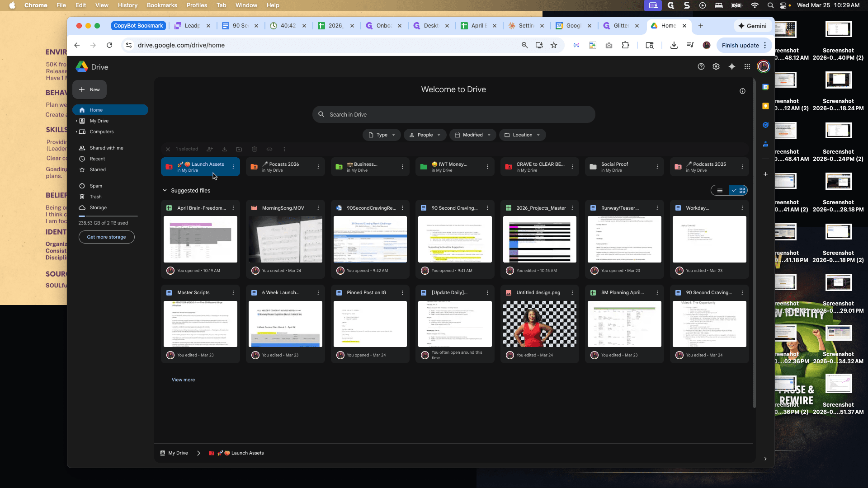Show details info icon

coord(742,91)
